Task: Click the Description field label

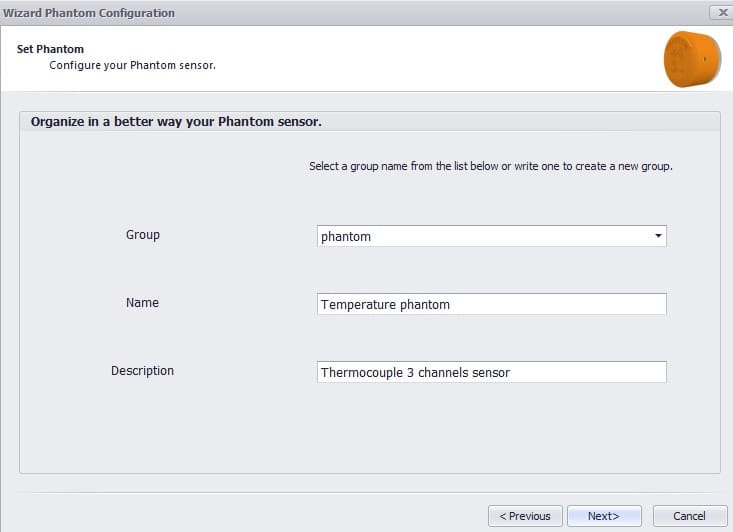Action: click(x=142, y=371)
